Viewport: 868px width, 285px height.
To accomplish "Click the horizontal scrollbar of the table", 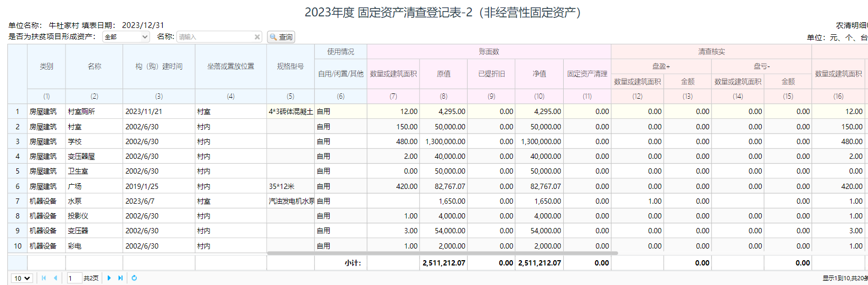I will coord(442,253).
